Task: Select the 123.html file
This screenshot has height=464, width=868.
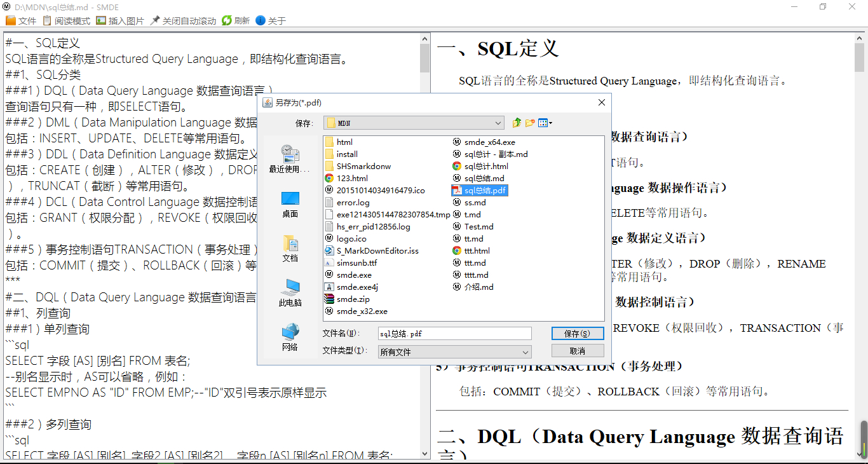Action: (x=346, y=178)
